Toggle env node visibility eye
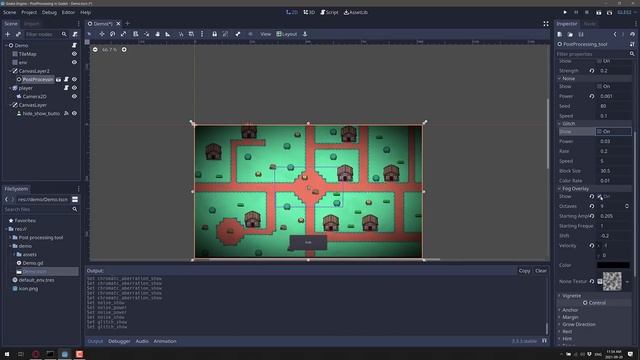 [74, 62]
